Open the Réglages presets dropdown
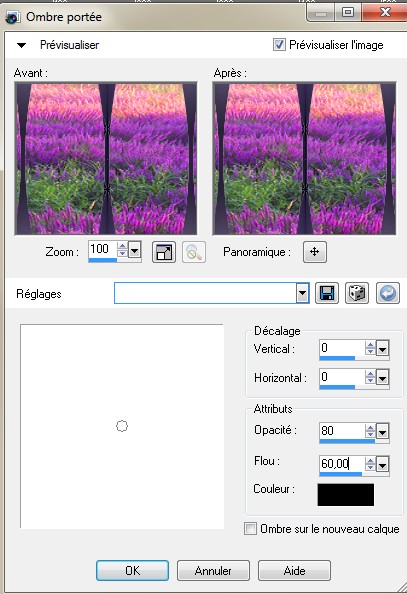 302,293
